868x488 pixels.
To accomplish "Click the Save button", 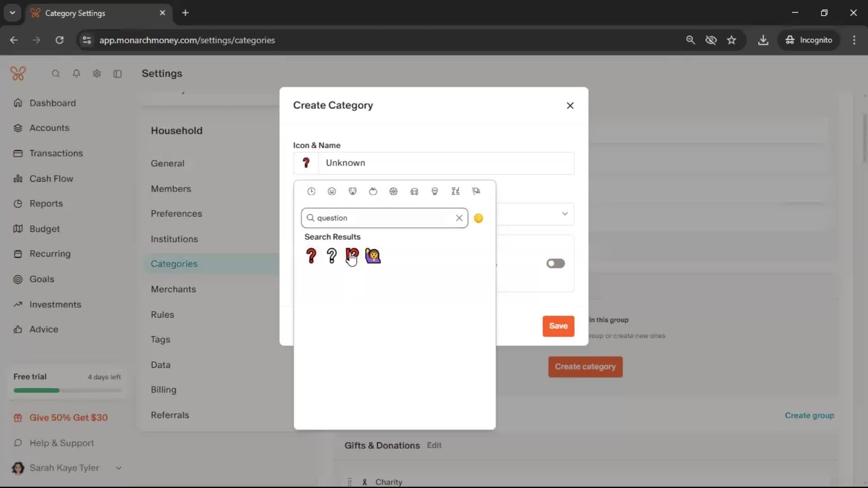I will coord(558,326).
